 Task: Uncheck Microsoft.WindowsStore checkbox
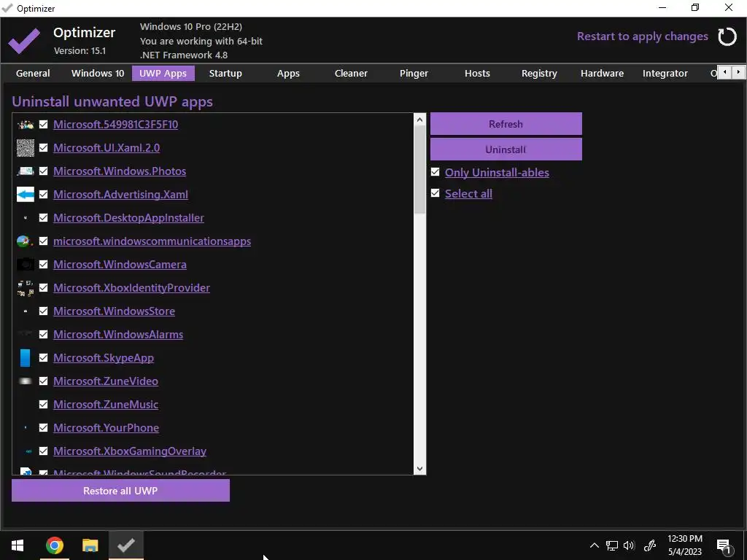click(x=43, y=311)
